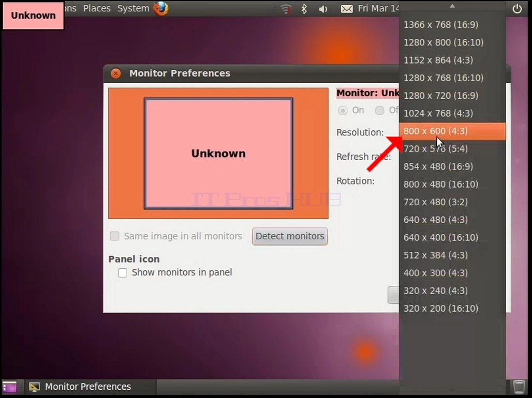532x398 pixels.
Task: Enable Show monitors in panel checkbox
Action: (123, 272)
